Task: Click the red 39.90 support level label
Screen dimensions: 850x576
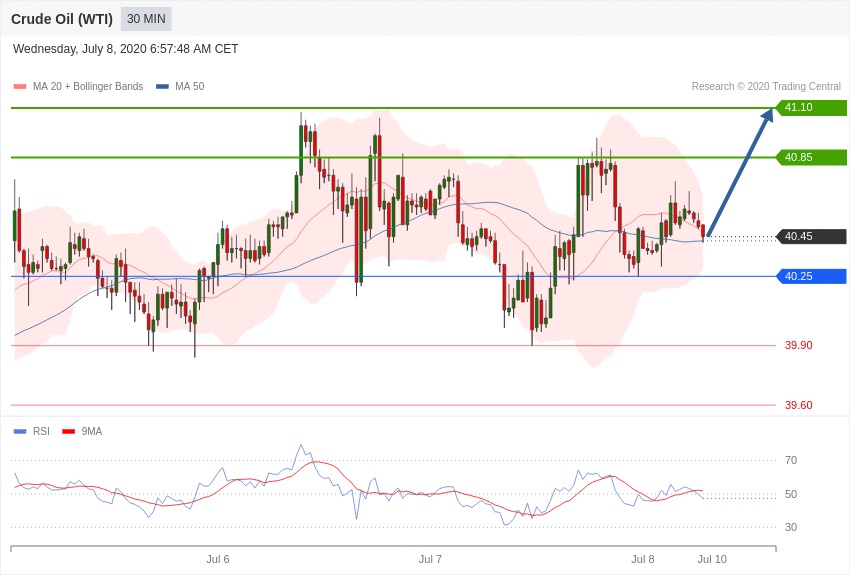Action: point(798,346)
